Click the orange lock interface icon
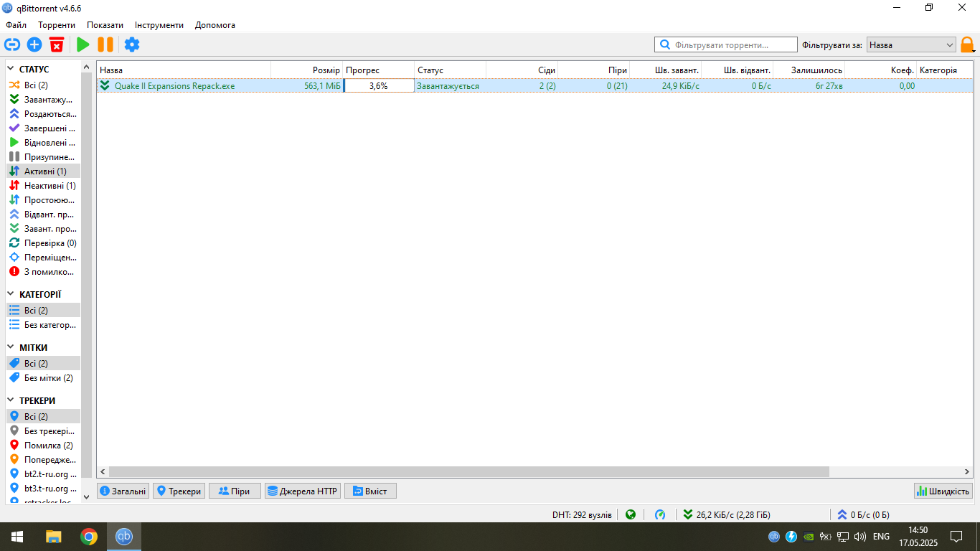The width and height of the screenshot is (980, 551). (968, 45)
